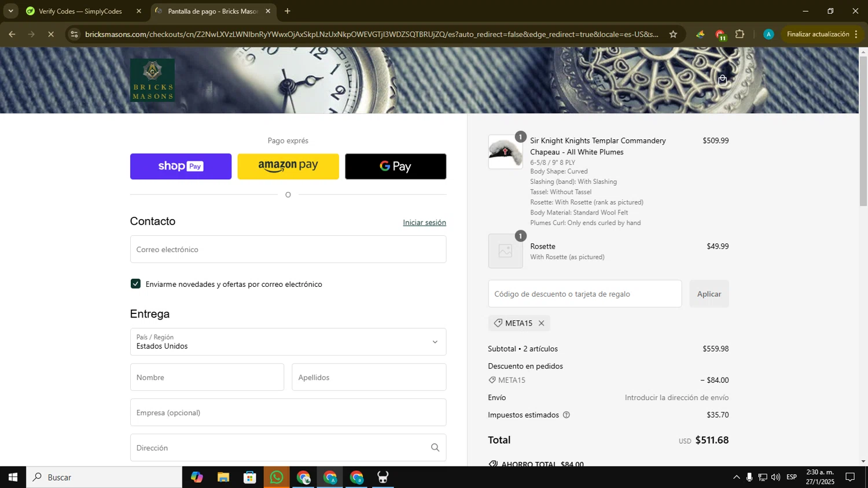Open the Copilot taskbar icon

click(197, 477)
